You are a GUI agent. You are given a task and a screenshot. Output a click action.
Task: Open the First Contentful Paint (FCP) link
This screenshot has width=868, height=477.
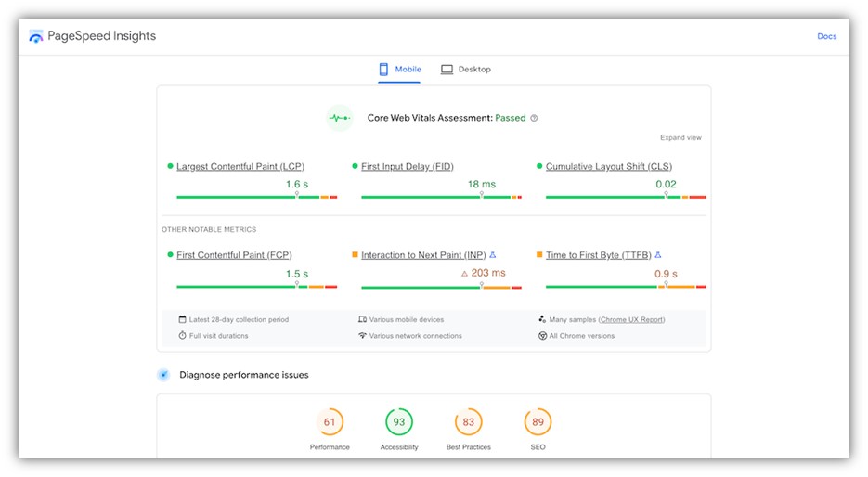click(234, 255)
